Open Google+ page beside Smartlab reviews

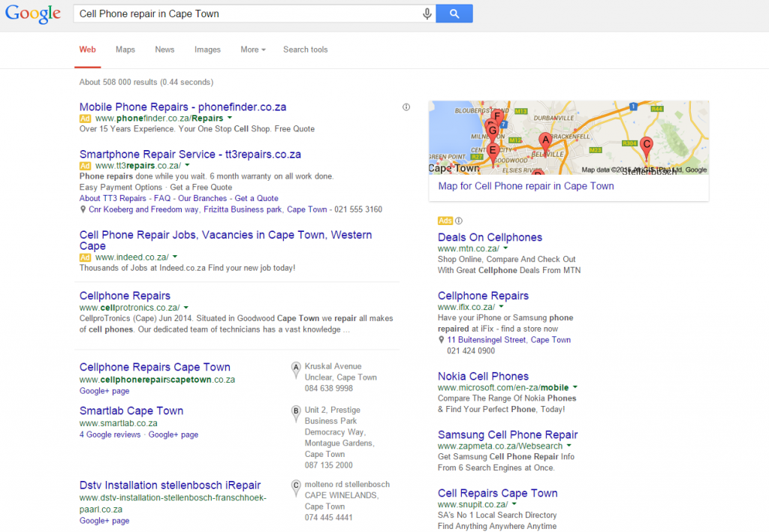[173, 434]
